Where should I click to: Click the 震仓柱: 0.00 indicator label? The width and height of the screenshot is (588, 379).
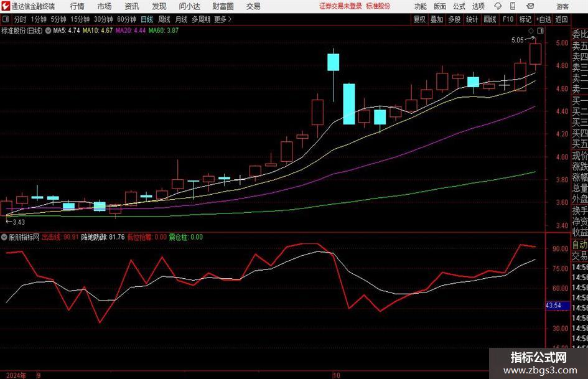185,237
